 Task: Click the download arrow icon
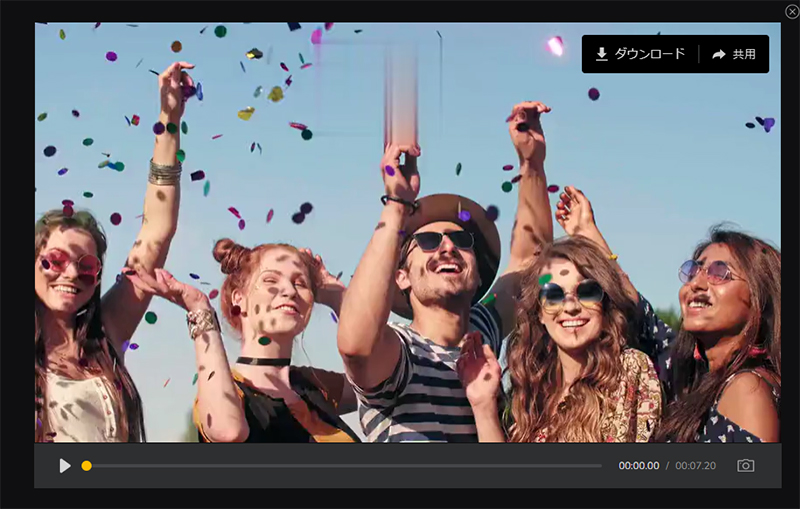602,54
